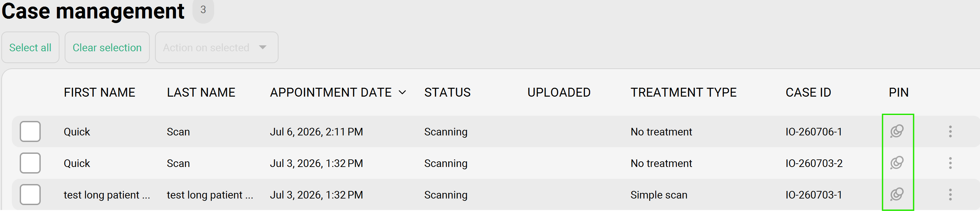This screenshot has height=211, width=980.
Task: Tick the checkbox for test long patient row
Action: coord(30,195)
